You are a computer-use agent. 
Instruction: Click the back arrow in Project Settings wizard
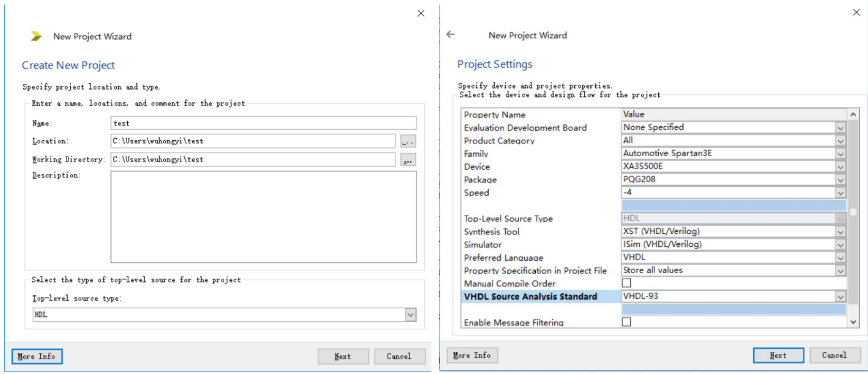coord(451,34)
